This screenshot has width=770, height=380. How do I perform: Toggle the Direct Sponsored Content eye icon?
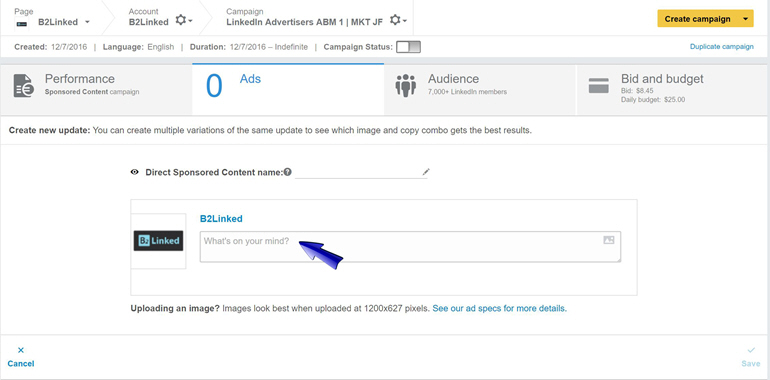pos(135,172)
